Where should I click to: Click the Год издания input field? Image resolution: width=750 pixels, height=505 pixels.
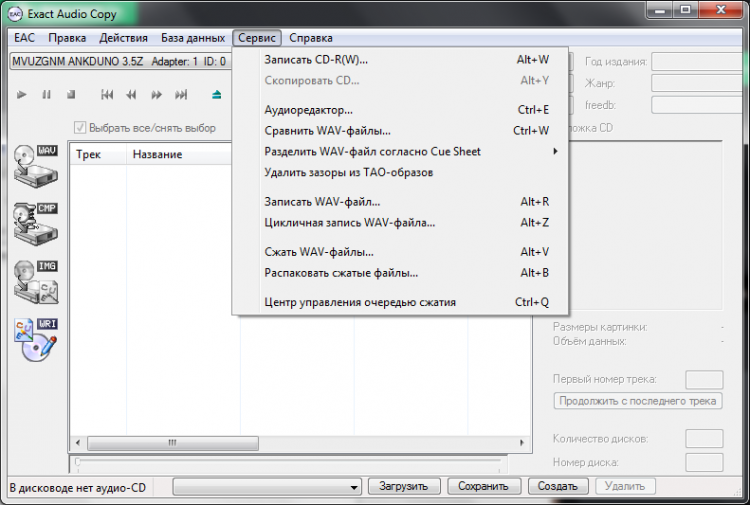pyautogui.click(x=698, y=62)
